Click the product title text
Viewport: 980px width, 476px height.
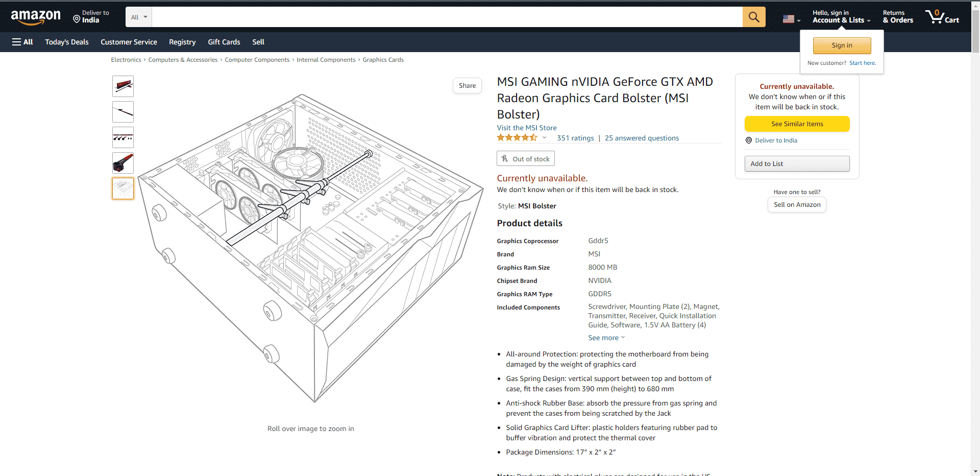(605, 98)
